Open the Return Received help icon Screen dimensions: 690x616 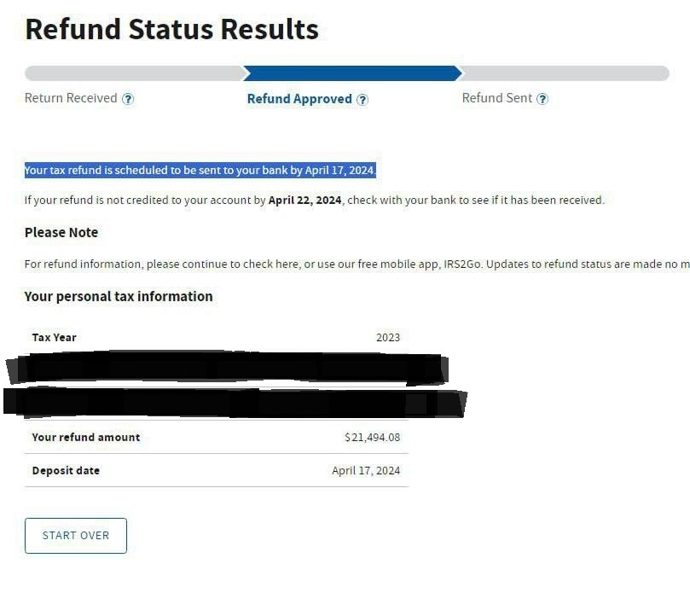[x=128, y=99]
